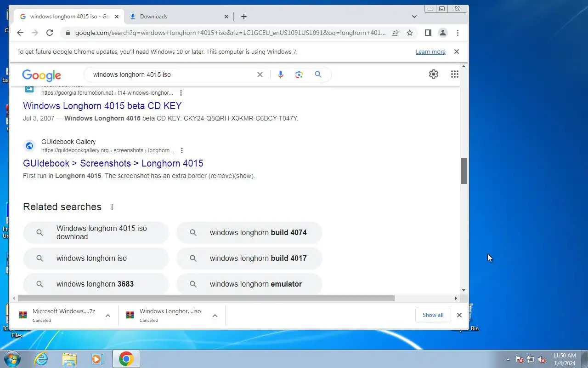
Task: Show hidden system tray icons
Action: coord(508,359)
